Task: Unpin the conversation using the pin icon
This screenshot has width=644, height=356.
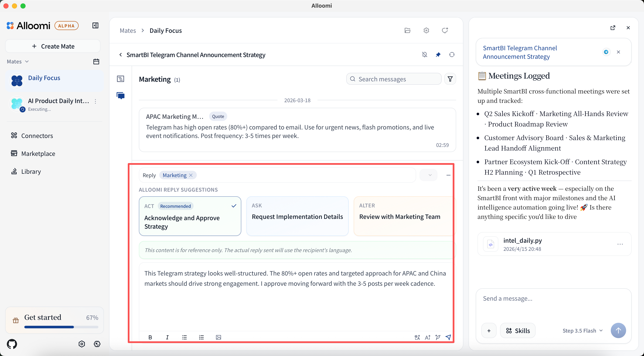Action: (x=438, y=55)
